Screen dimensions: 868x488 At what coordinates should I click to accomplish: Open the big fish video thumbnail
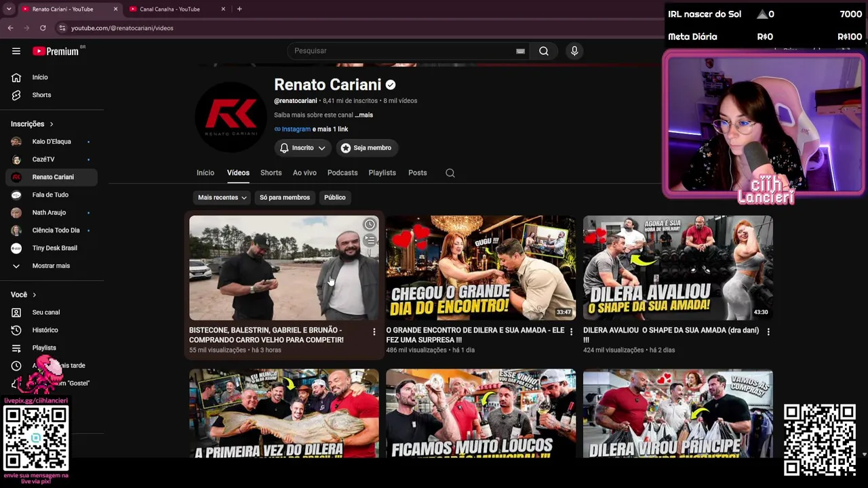(x=284, y=413)
